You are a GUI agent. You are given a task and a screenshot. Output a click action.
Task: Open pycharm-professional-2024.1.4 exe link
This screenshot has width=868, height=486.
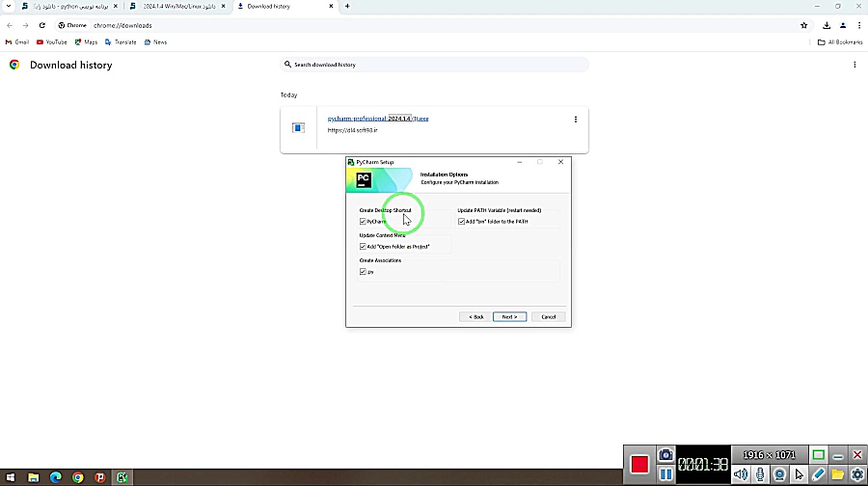(x=378, y=119)
